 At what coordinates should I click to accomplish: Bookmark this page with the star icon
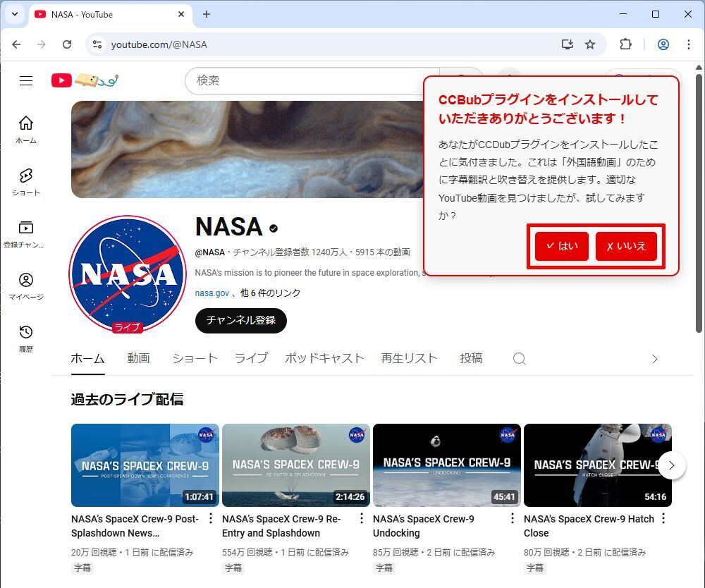click(590, 44)
